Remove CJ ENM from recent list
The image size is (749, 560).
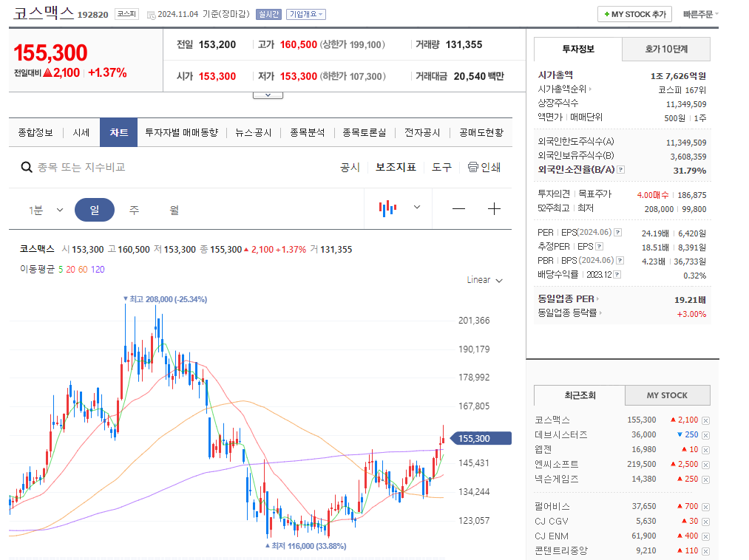[705, 536]
